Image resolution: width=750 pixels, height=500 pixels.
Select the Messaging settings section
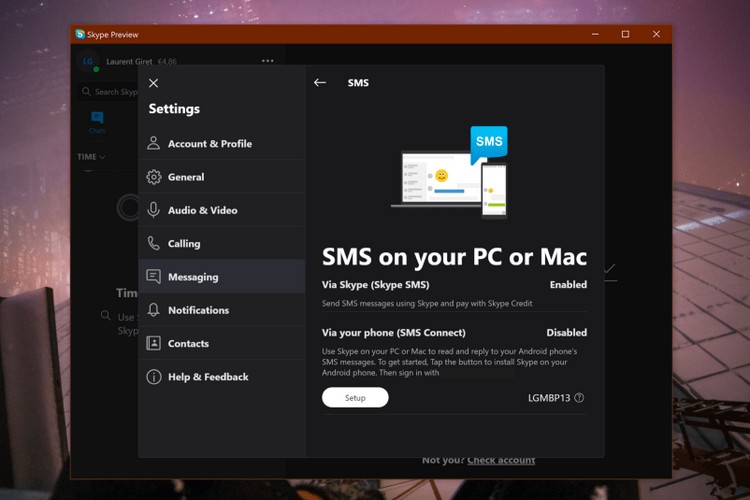pyautogui.click(x=222, y=277)
